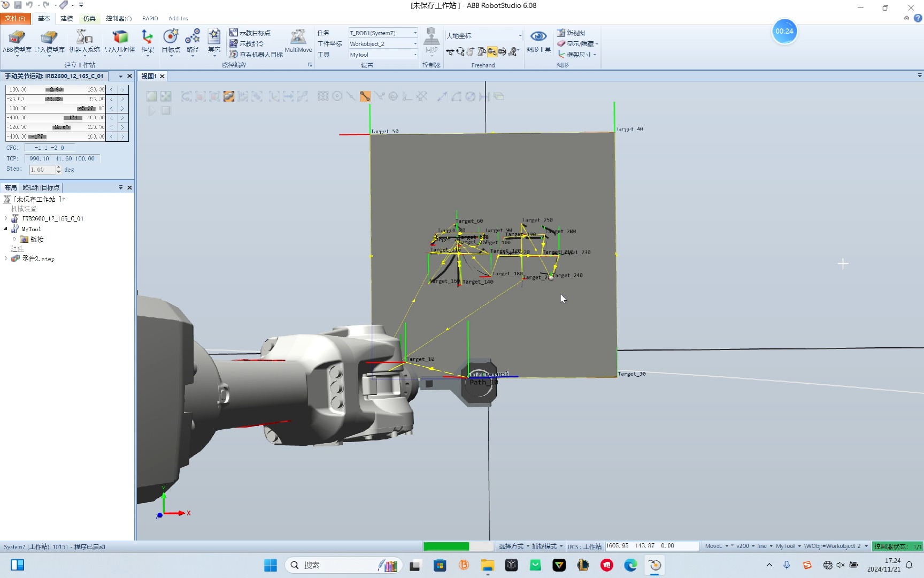This screenshot has width=924, height=578.
Task: Click the View Center icon in viewport toolbar
Action: [166, 96]
